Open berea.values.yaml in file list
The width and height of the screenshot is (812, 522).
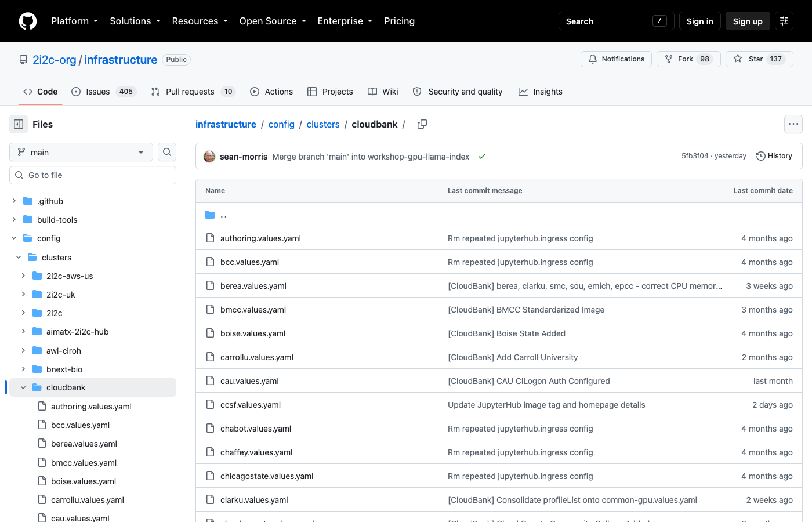tap(253, 286)
